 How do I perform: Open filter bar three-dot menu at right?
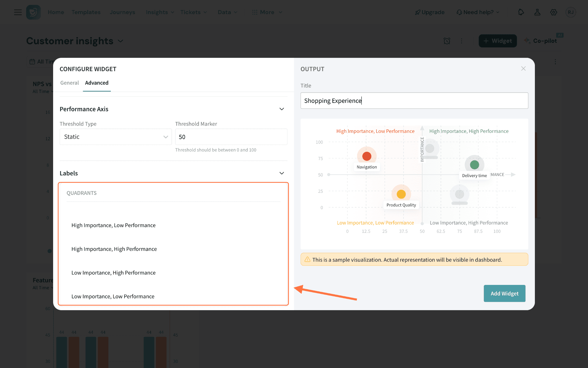pyautogui.click(x=555, y=62)
